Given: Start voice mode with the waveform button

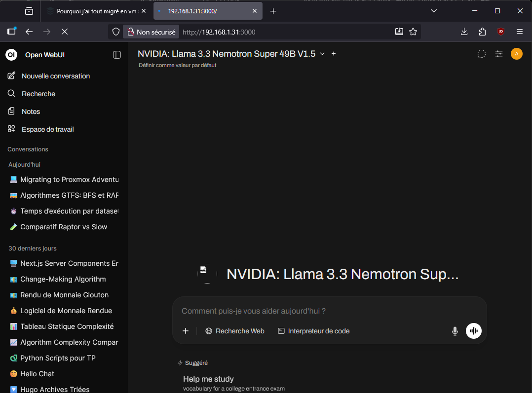Looking at the screenshot, I should 473,331.
